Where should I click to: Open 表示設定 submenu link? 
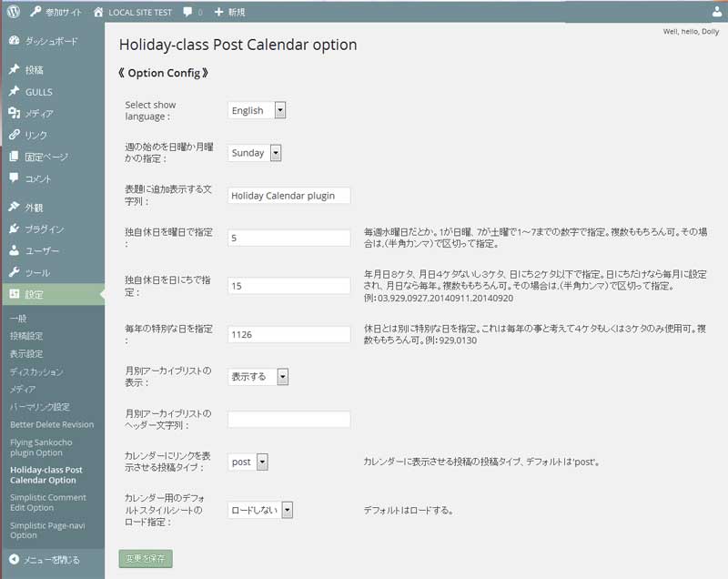click(26, 354)
